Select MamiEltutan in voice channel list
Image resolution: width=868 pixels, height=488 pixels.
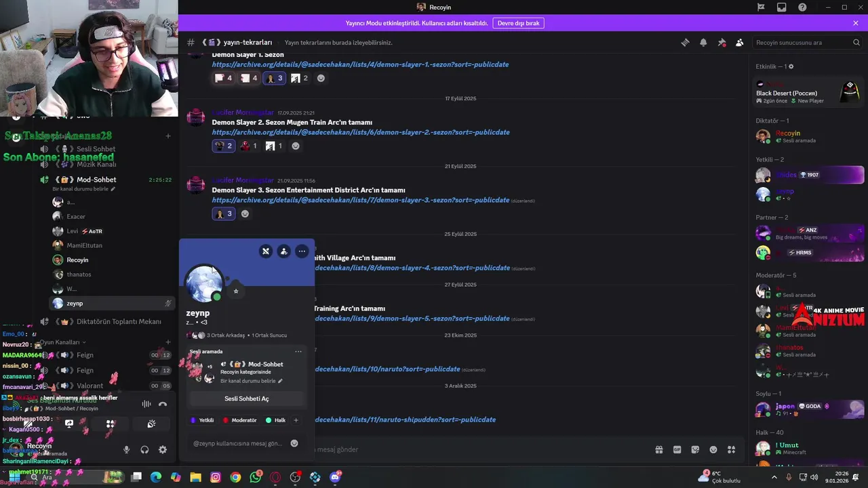click(x=84, y=245)
